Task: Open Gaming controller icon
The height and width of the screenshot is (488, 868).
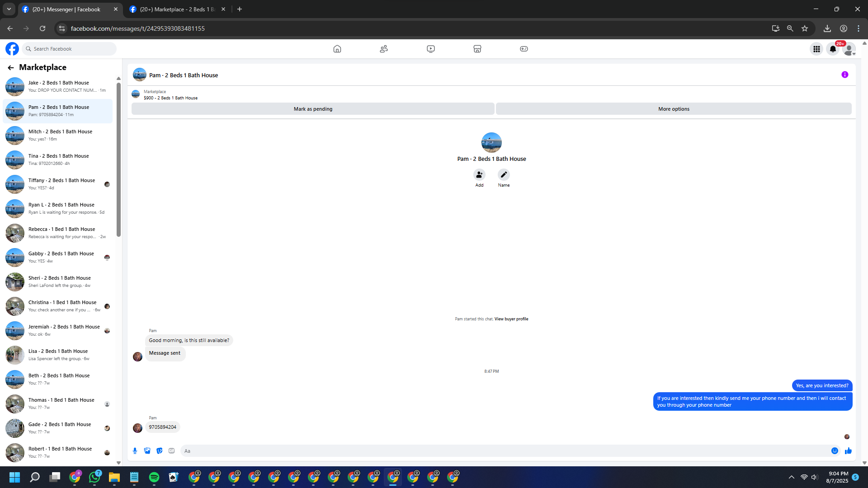Action: (524, 49)
